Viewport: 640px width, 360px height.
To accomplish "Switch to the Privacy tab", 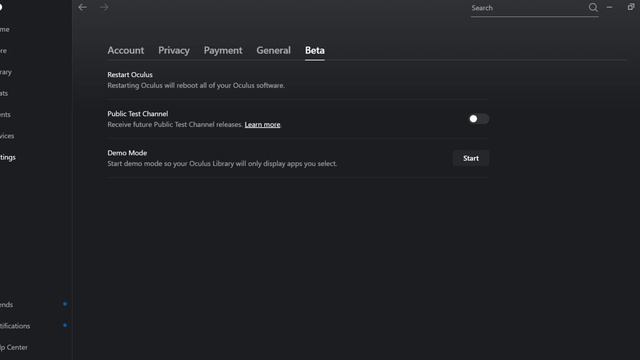I will 174,50.
